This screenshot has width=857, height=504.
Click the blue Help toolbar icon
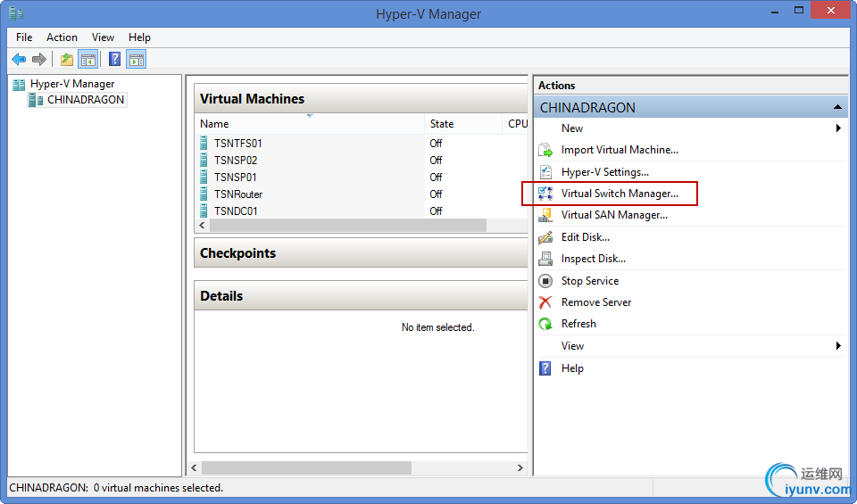(x=115, y=59)
